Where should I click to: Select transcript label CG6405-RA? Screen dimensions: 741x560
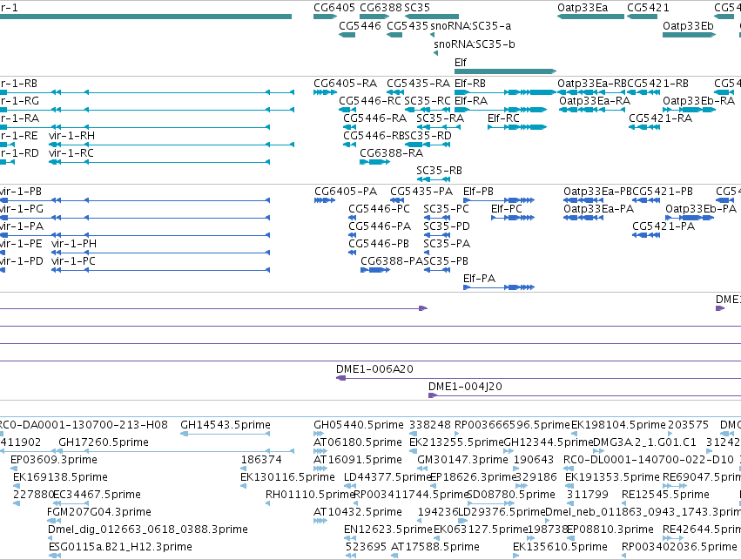(x=345, y=84)
